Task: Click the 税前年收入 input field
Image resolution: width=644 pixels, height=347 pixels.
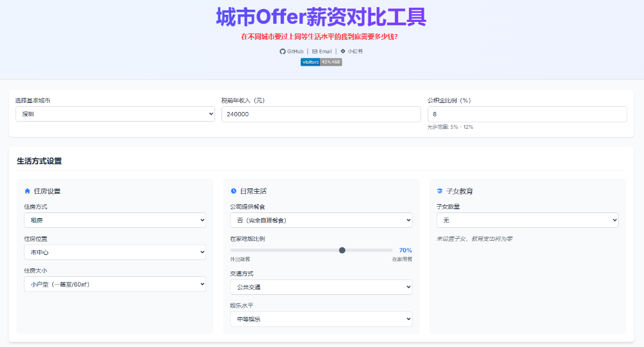Action: pos(321,114)
